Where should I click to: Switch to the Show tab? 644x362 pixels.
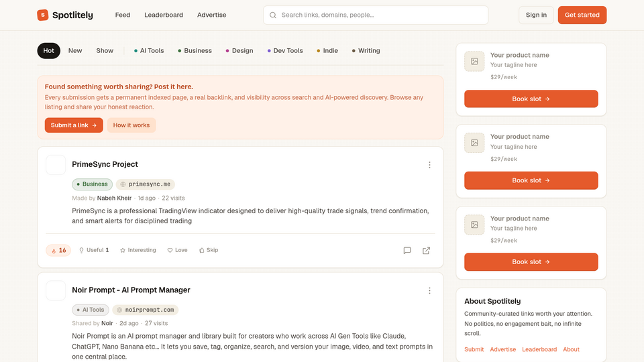click(105, 51)
